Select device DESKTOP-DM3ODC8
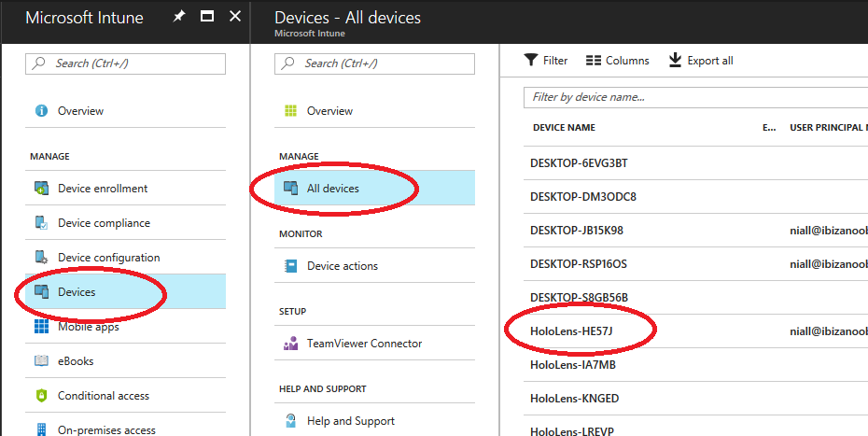Image resolution: width=868 pixels, height=436 pixels. tap(583, 197)
